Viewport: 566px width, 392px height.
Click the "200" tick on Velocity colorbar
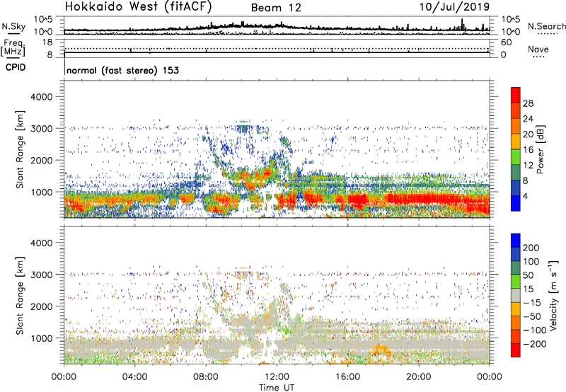[531, 248]
